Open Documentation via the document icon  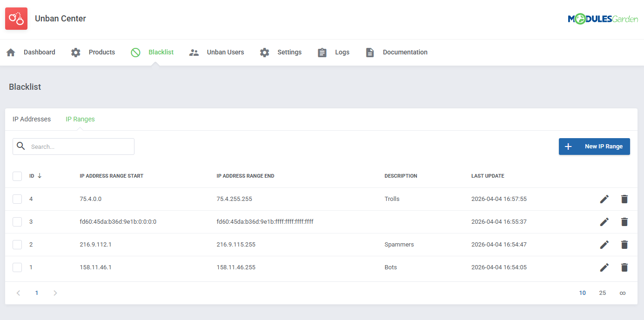369,52
